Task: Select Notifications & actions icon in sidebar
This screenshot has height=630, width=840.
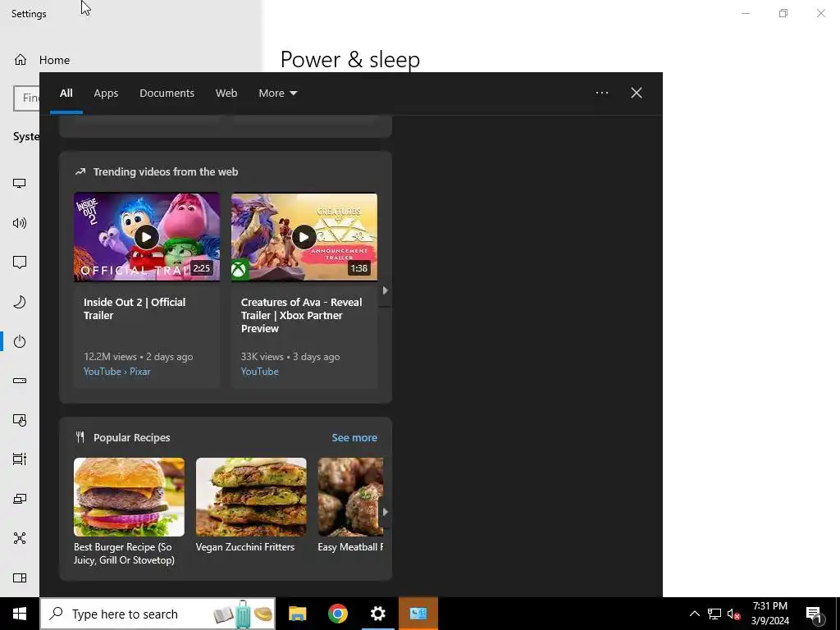Action: (x=20, y=262)
